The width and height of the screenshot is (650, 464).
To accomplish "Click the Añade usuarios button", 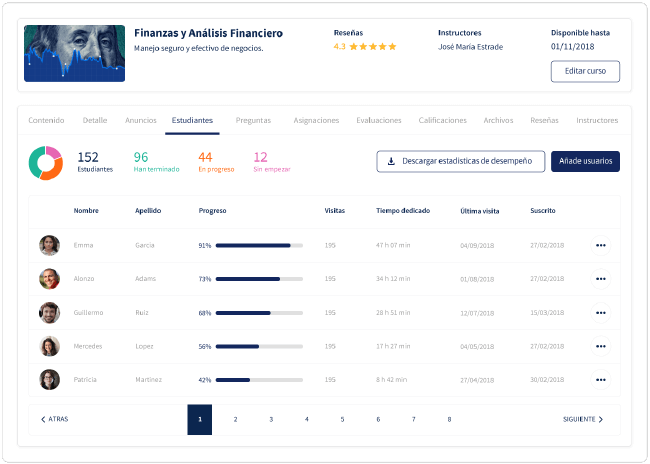I will [585, 161].
